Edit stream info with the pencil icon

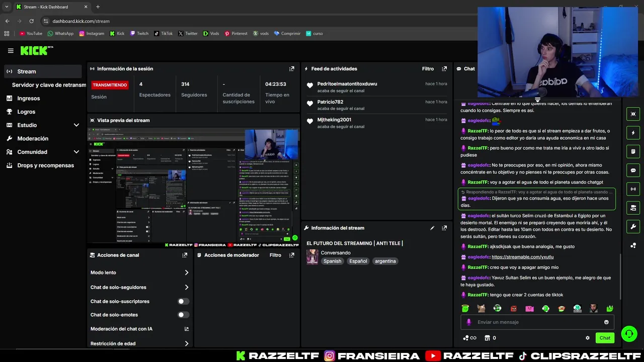click(x=432, y=228)
